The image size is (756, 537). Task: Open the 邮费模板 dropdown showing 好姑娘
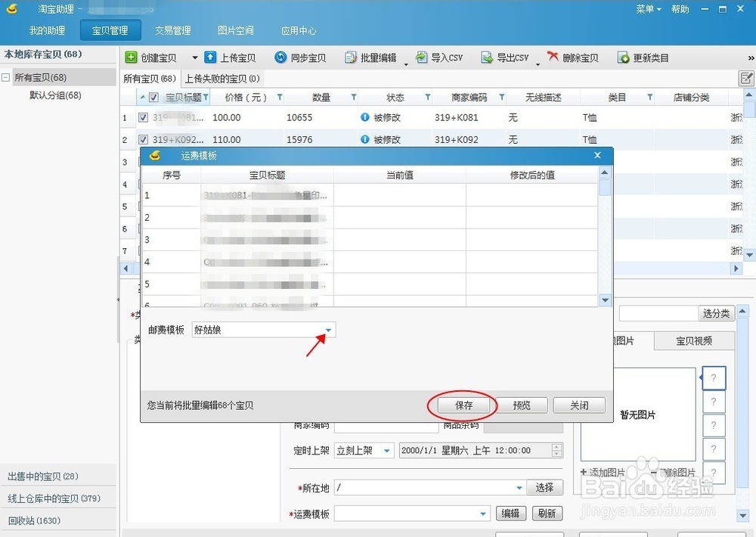(x=328, y=330)
